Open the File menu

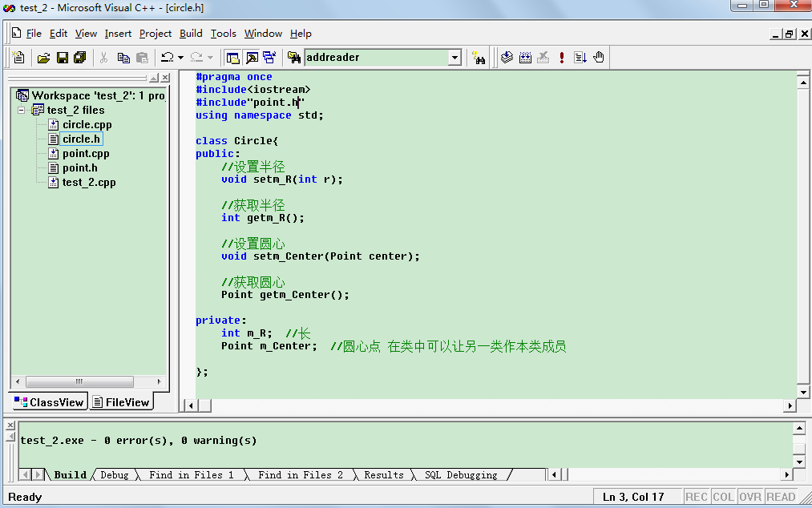(x=34, y=34)
